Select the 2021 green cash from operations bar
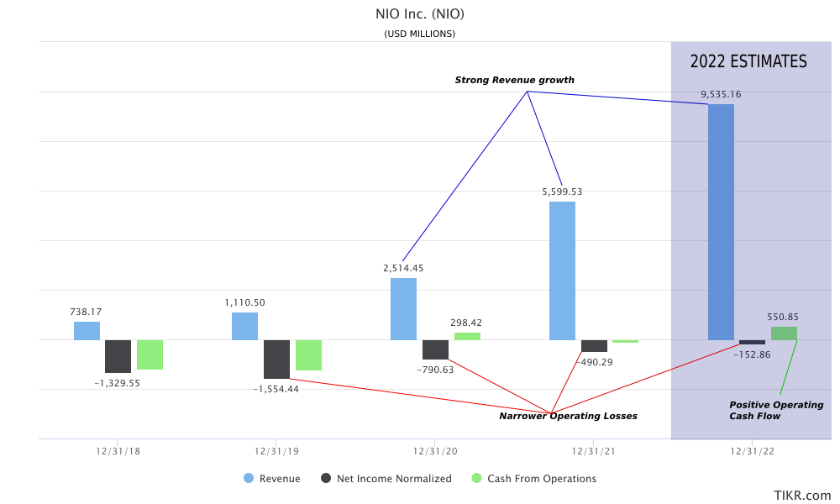The image size is (840, 504). point(626,341)
